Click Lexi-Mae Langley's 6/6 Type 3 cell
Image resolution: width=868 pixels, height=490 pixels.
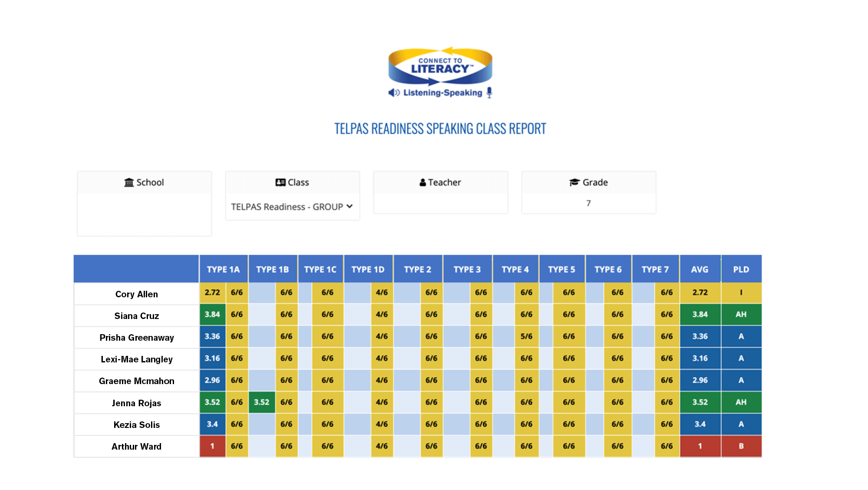[x=481, y=358]
